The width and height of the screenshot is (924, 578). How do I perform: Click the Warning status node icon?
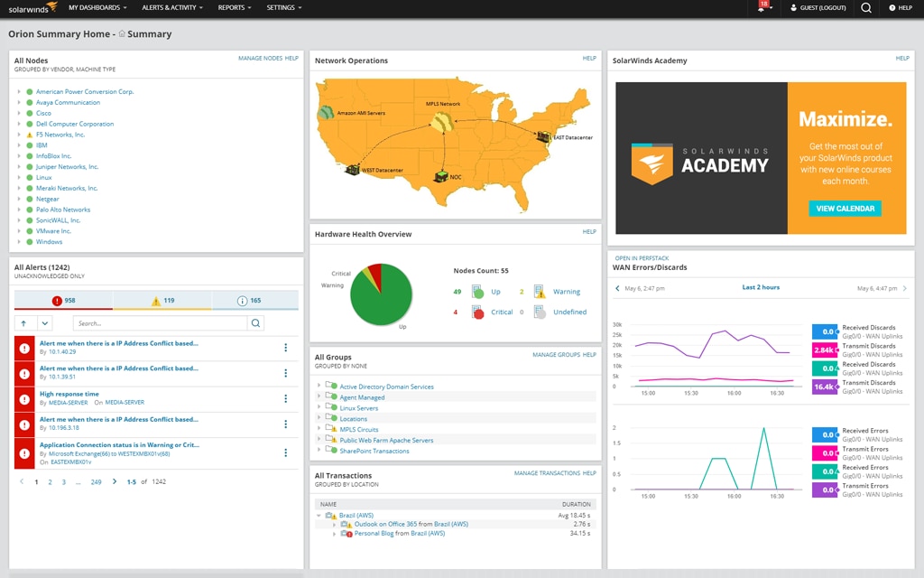tap(540, 292)
